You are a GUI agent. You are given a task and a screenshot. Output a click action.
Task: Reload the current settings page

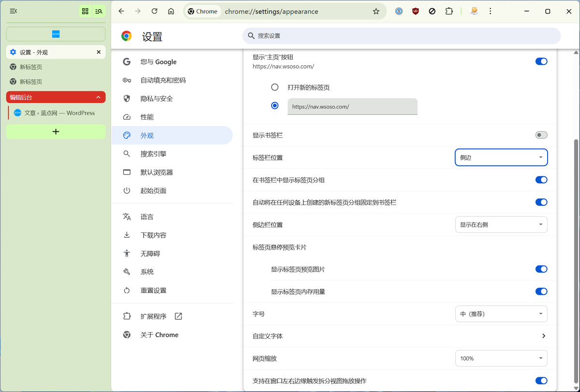[x=154, y=11]
